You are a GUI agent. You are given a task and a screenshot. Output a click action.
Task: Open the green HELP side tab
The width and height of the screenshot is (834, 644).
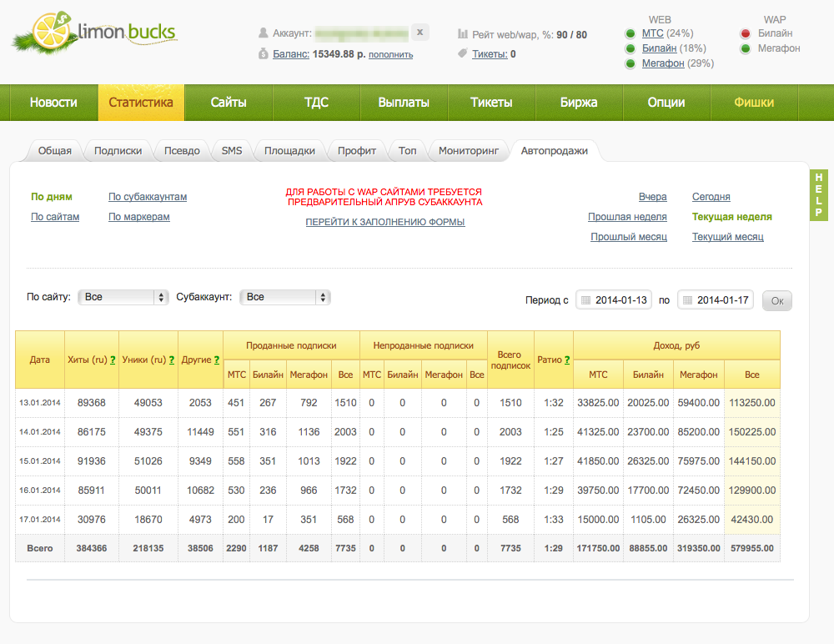[818, 195]
